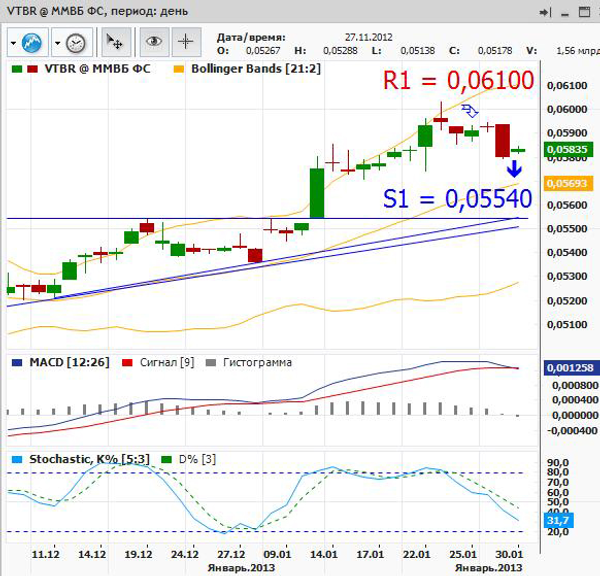Viewport: 600px width, 576px height.
Task: Click the 0,06000 price axis label
Action: click(x=567, y=109)
